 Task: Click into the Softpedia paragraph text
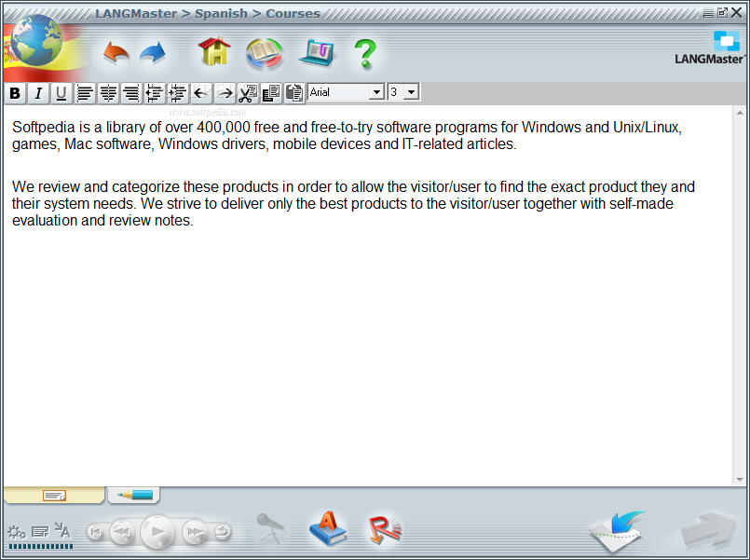[x=347, y=135]
